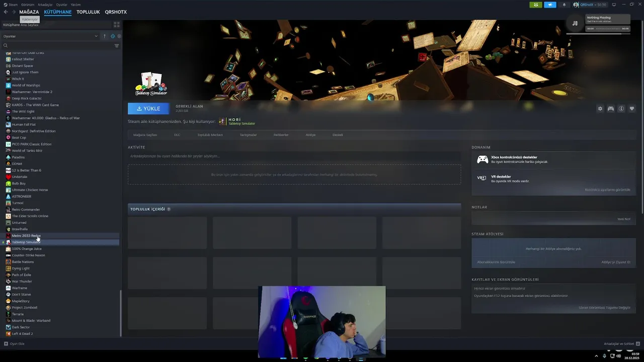
Task: Click the activity comment input field
Action: (x=294, y=156)
